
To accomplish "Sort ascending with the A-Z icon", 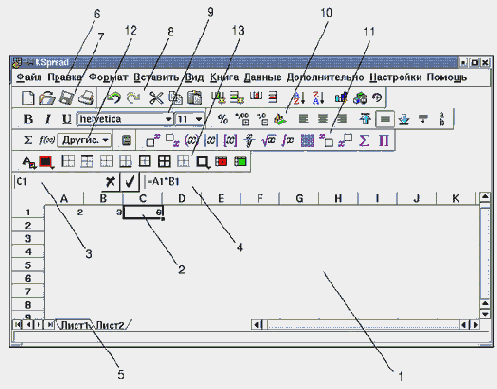I will pyautogui.click(x=299, y=98).
